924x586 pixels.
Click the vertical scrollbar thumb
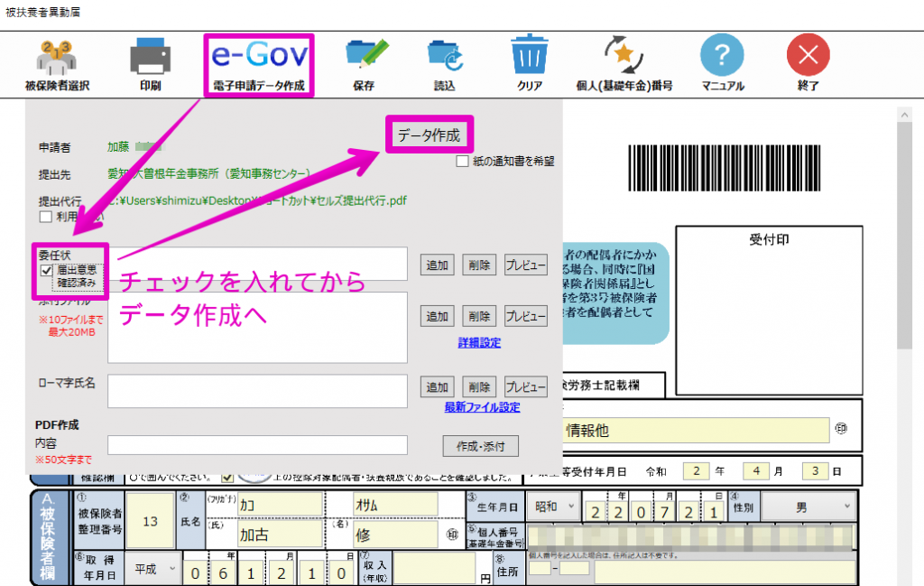tap(904, 236)
